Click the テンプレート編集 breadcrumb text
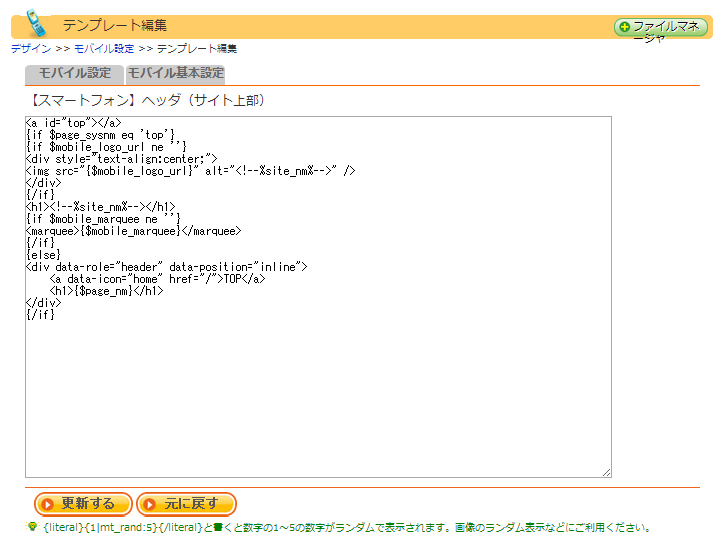The image size is (727, 559). (197, 49)
